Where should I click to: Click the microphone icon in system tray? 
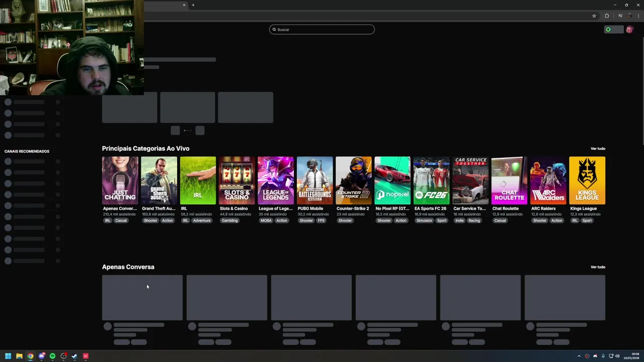603,356
